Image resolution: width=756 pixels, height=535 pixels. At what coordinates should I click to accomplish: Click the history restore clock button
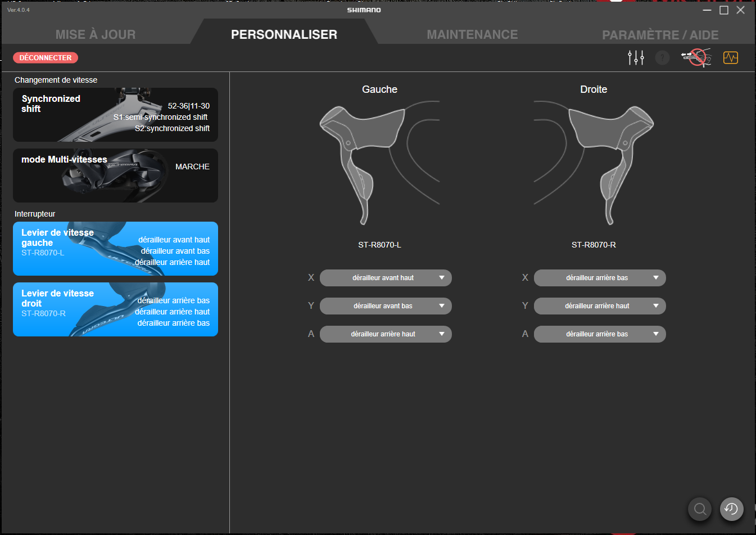tap(731, 509)
